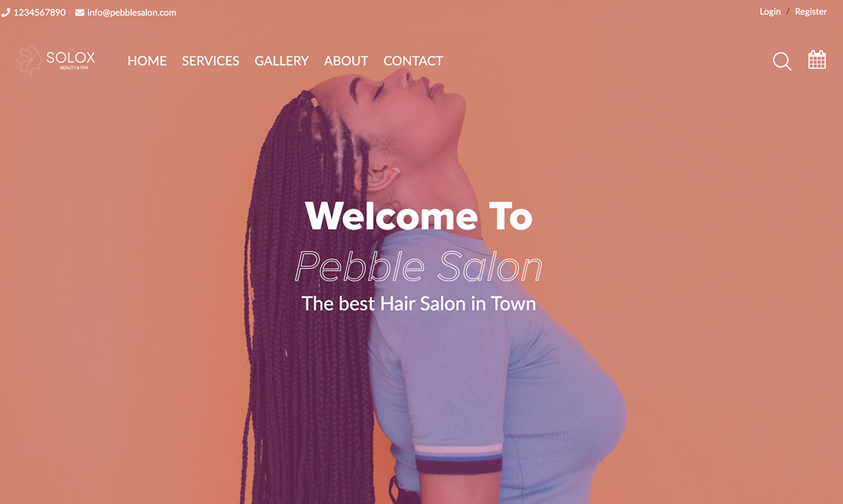Click the Register link

(x=811, y=12)
